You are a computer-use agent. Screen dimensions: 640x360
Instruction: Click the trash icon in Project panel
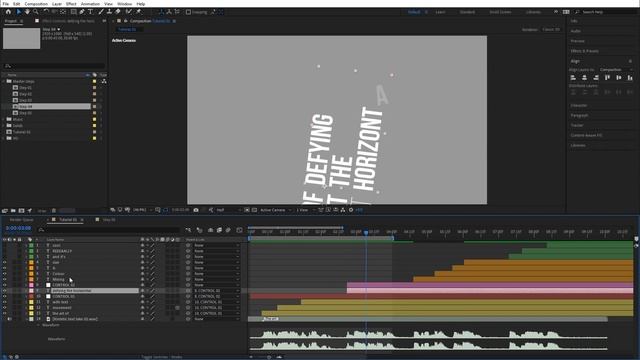(53, 211)
